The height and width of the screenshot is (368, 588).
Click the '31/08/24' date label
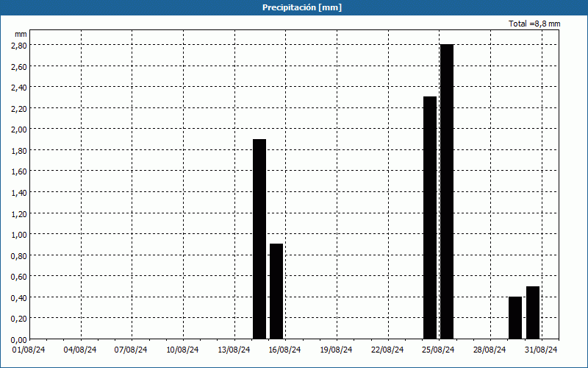(541, 350)
